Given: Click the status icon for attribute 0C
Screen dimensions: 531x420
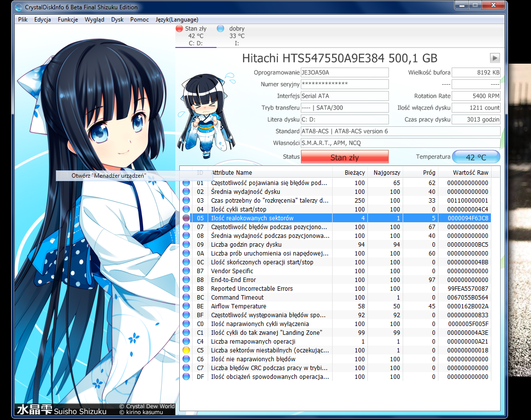Looking at the screenshot, I should [x=186, y=262].
